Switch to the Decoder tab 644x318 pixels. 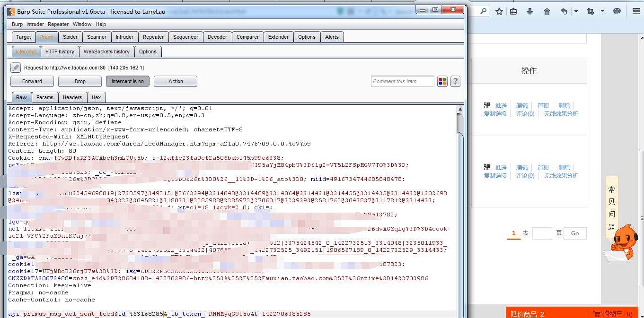tap(218, 37)
